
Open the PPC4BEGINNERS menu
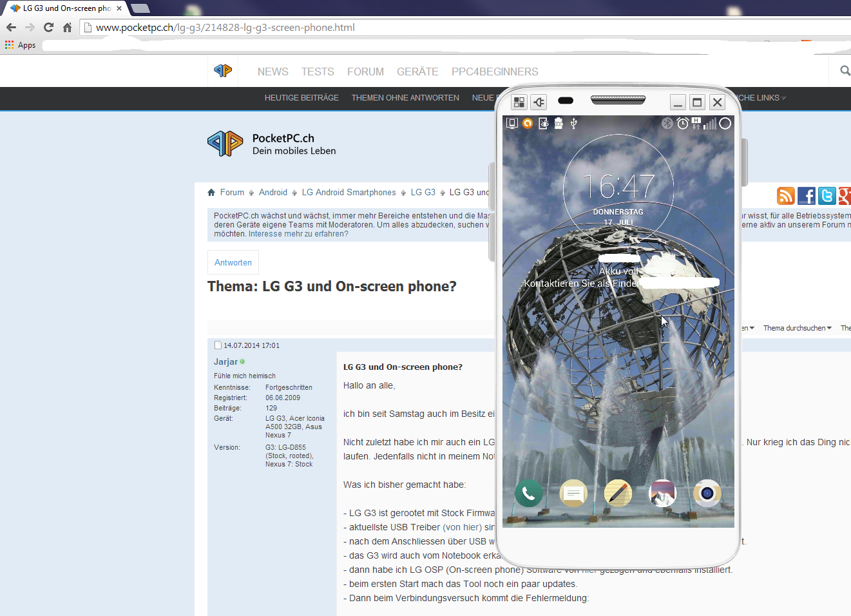pyautogui.click(x=495, y=72)
